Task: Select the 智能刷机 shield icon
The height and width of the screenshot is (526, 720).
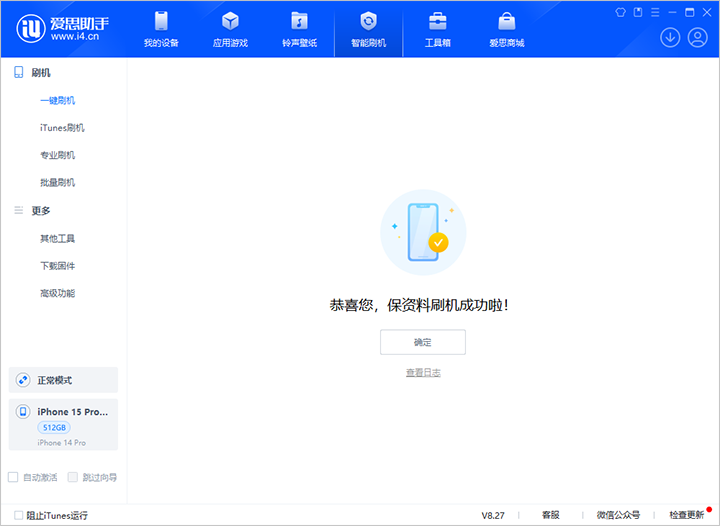Action: pyautogui.click(x=368, y=21)
